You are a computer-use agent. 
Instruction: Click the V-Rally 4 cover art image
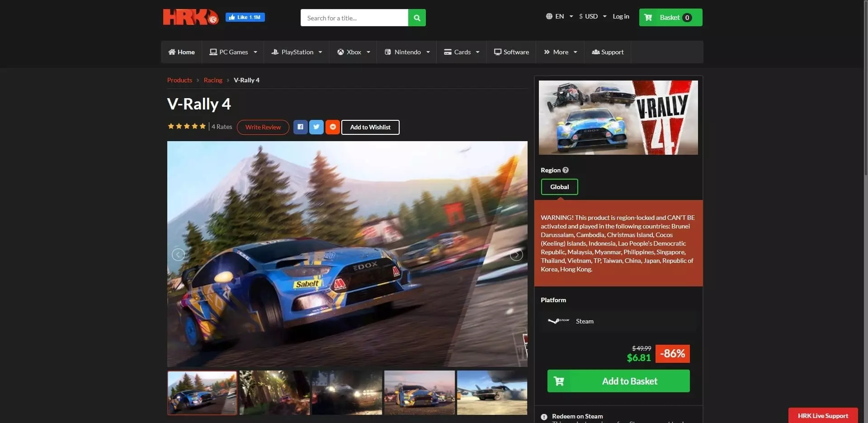point(618,118)
